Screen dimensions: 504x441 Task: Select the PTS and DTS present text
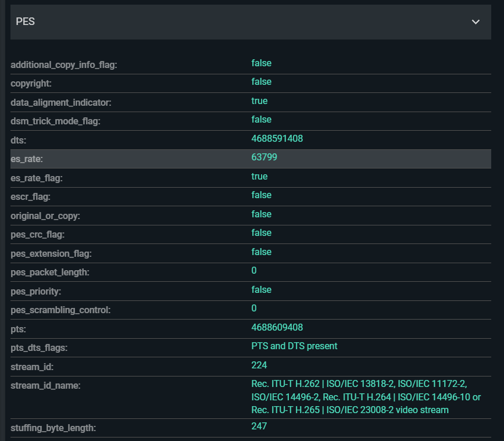[x=294, y=346]
